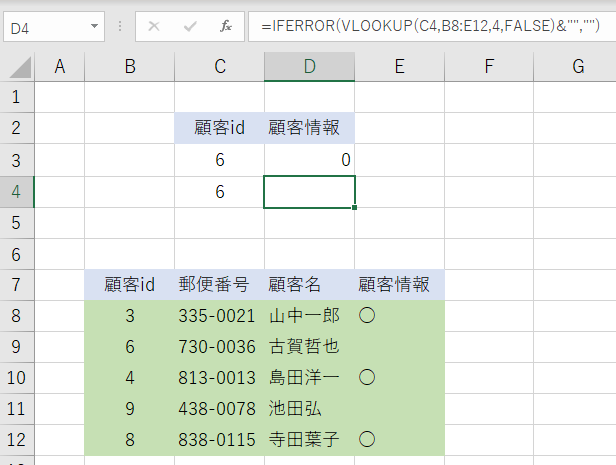Select column F header

pyautogui.click(x=489, y=66)
